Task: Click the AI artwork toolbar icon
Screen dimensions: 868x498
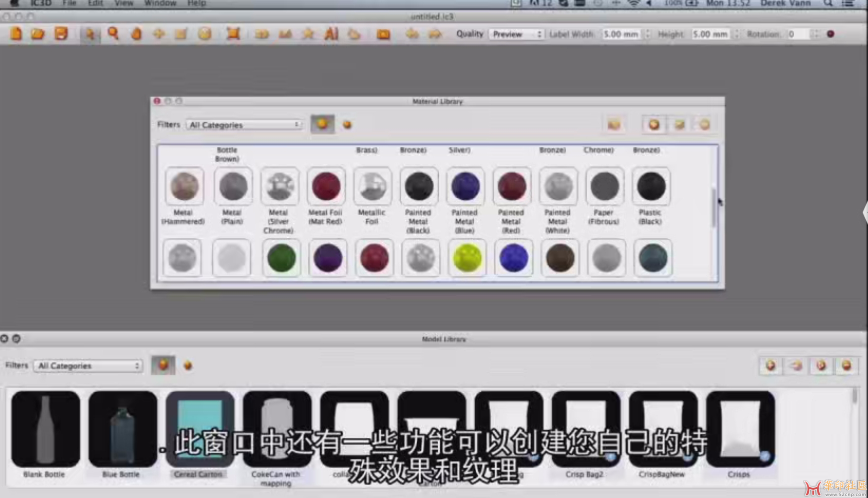Action: pos(331,34)
